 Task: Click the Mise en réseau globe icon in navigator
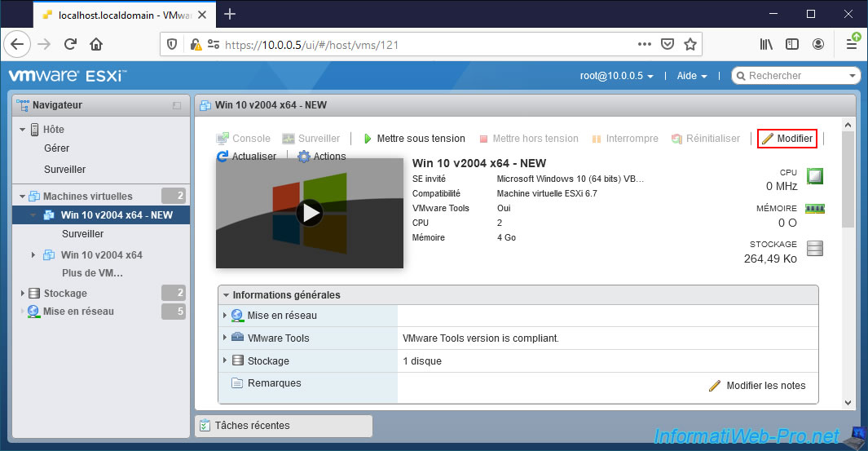[x=33, y=312]
